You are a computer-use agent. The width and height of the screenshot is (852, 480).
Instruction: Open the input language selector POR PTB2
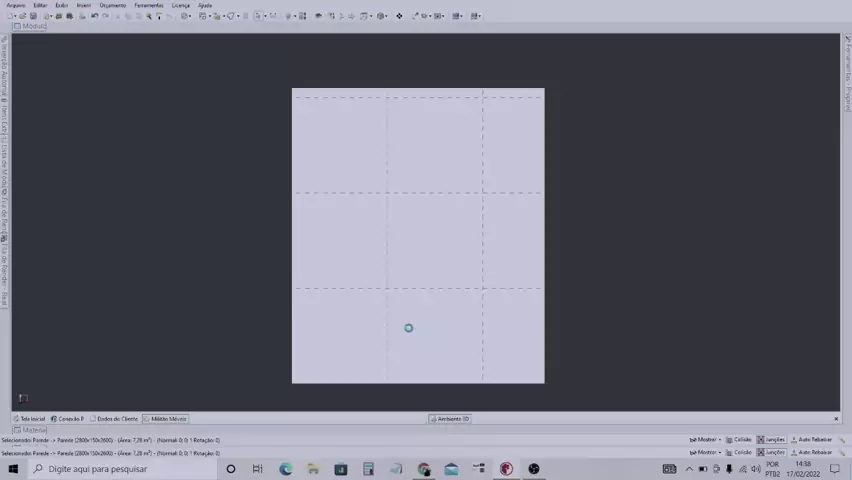773,469
